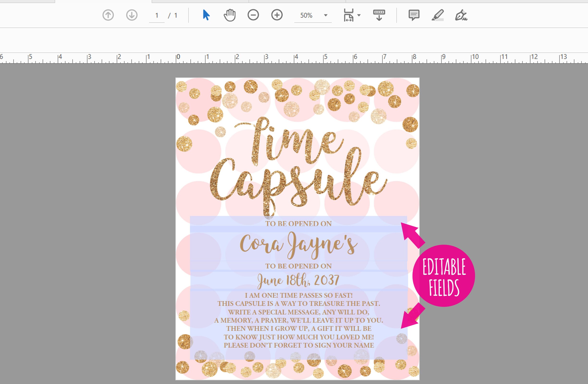The image size is (588, 384).
Task: Open the sticky note comment tool
Action: [x=414, y=15]
